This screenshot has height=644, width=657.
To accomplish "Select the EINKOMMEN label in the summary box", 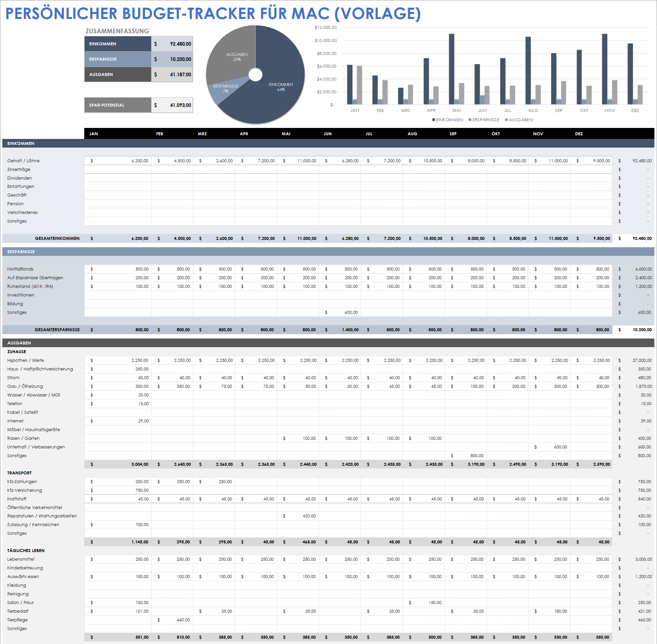I will (x=117, y=44).
